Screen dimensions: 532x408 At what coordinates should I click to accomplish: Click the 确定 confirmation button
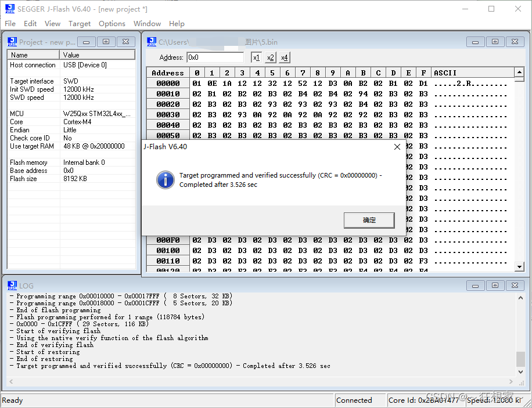pos(369,220)
